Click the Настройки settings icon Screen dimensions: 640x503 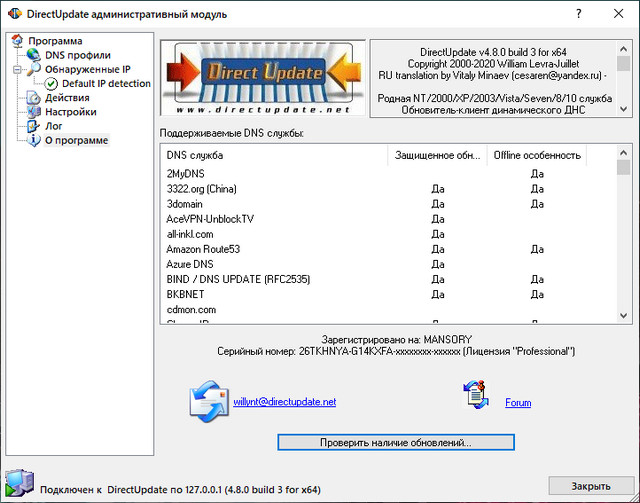point(33,112)
